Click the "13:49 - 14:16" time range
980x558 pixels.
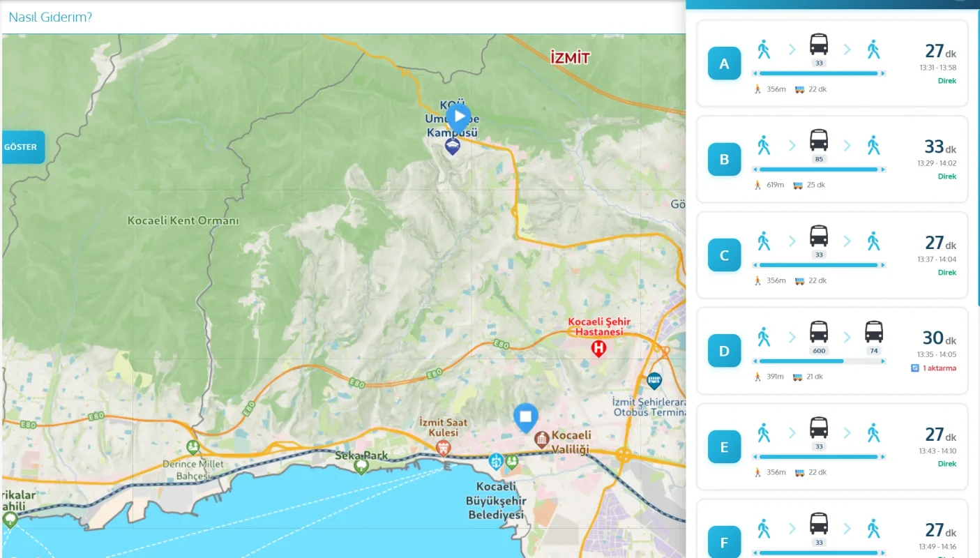point(937,547)
